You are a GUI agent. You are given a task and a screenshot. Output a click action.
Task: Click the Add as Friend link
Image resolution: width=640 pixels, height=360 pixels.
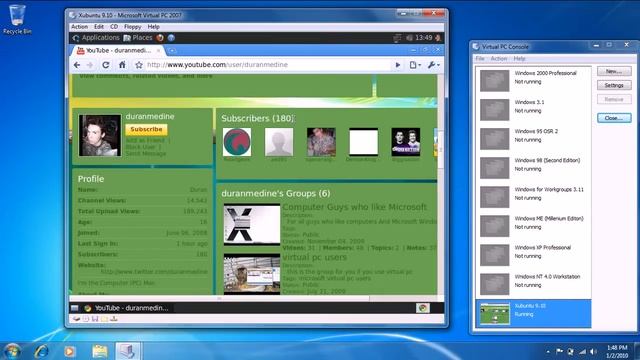point(145,140)
